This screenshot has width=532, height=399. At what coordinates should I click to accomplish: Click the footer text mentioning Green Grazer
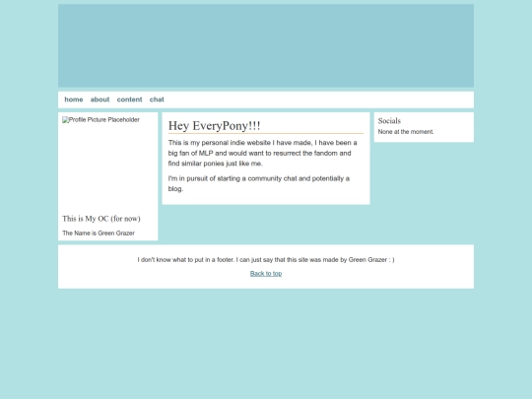click(266, 260)
